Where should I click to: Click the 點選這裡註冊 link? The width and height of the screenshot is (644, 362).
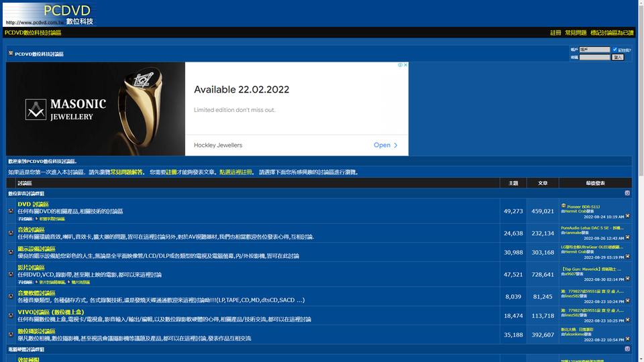click(235, 172)
